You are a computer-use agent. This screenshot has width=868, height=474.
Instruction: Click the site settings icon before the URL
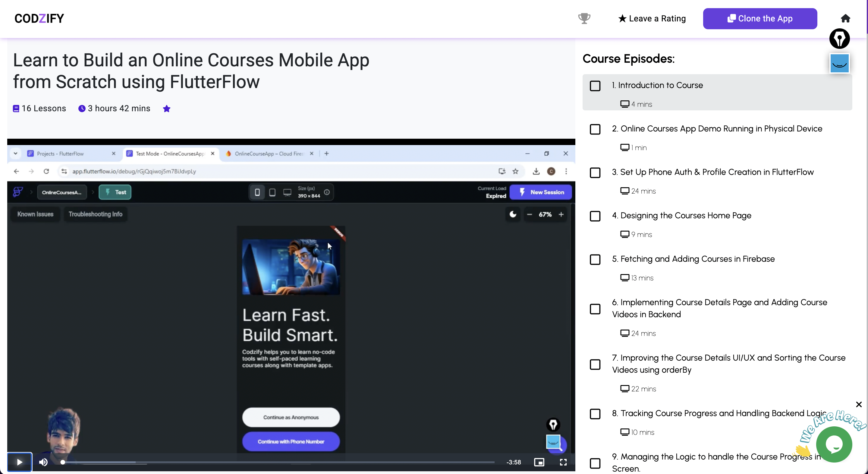pyautogui.click(x=64, y=171)
